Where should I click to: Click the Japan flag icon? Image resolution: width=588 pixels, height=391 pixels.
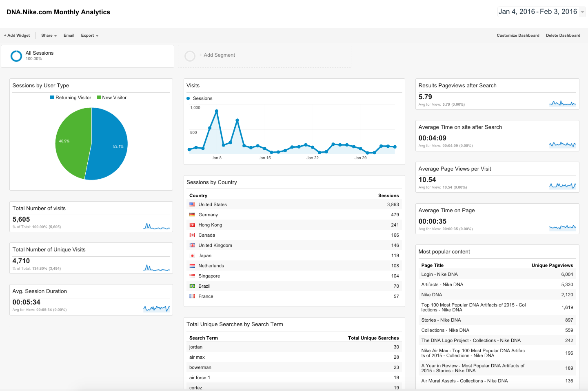point(192,255)
